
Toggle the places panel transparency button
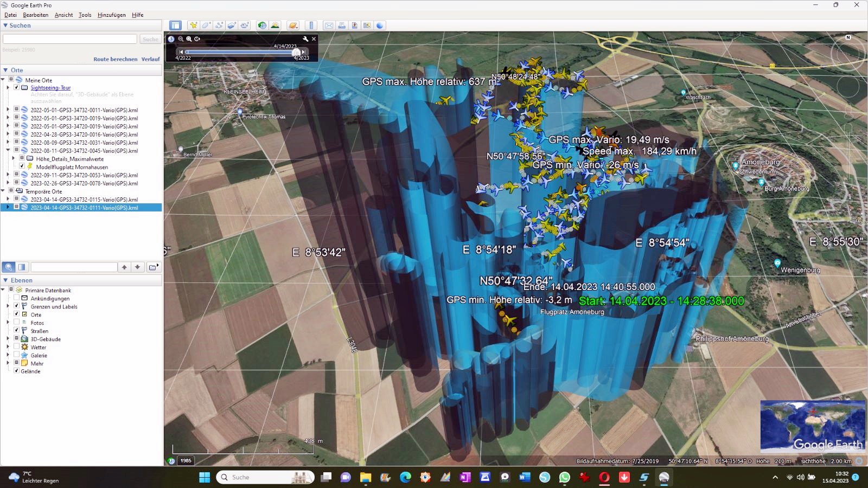point(22,267)
